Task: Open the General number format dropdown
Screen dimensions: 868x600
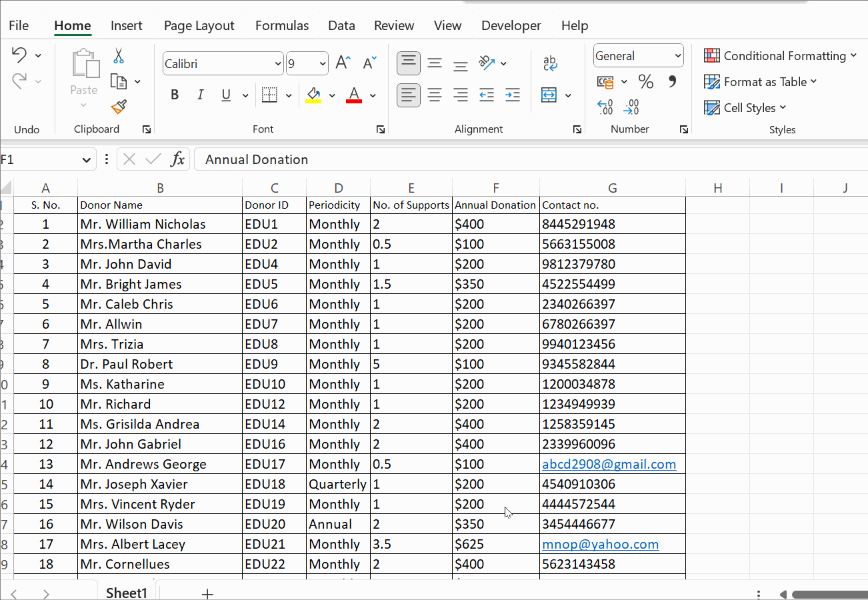Action: [x=678, y=55]
